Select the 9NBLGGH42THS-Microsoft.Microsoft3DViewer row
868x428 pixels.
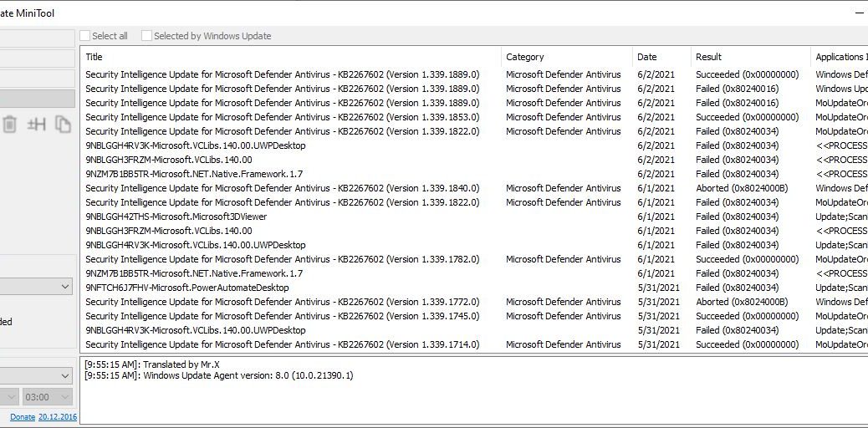pos(474,217)
